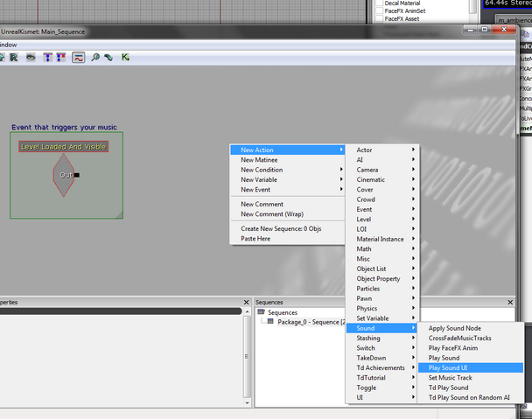Click the cut-off parent sequence arrow icon
Screen dimensions: 532x419
click(x=2, y=58)
